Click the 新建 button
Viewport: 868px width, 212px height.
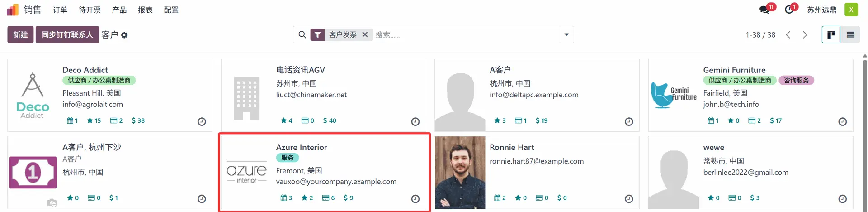pos(20,35)
